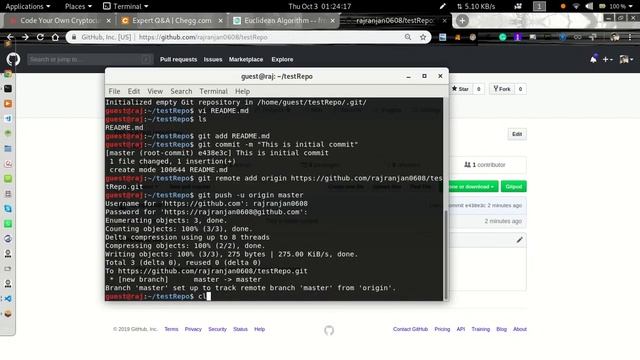Open the Clone or download dropdown

pyautogui.click(x=472, y=187)
